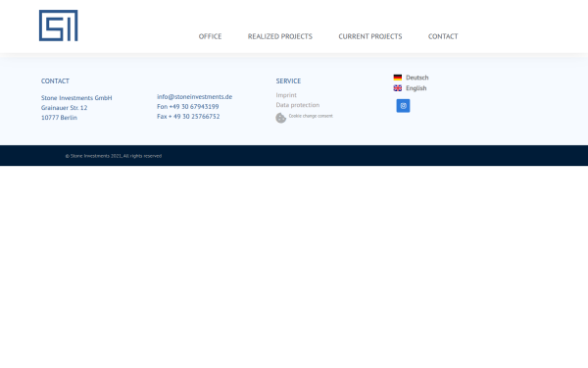Go to CURRENT PROJECTS page
Image resolution: width=588 pixels, height=368 pixels.
(370, 36)
